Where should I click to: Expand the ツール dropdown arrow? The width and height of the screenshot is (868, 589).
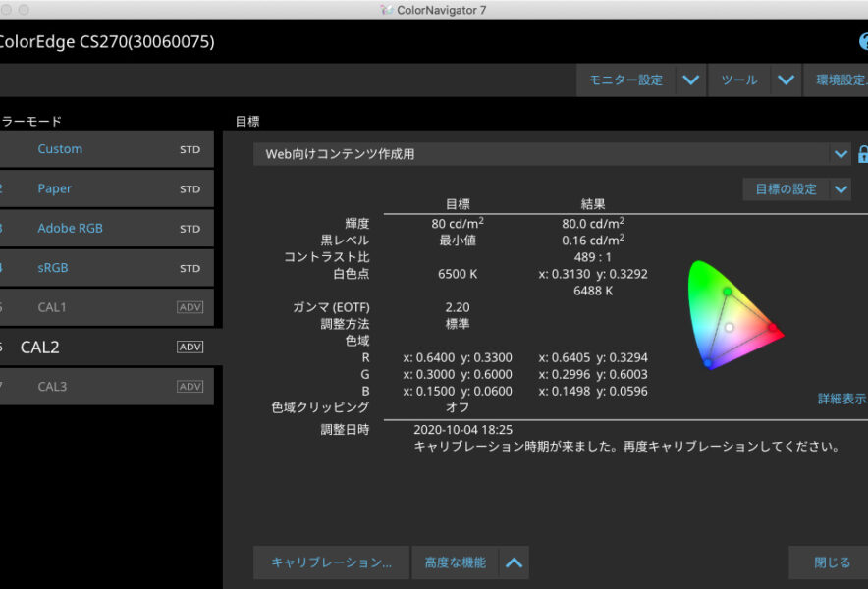(x=787, y=80)
